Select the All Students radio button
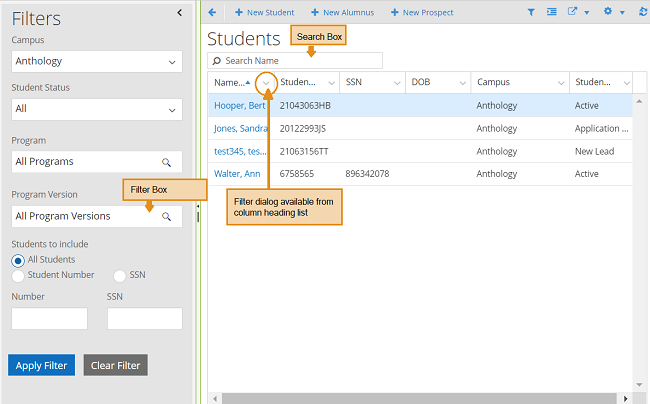This screenshot has width=650, height=404. point(18,260)
